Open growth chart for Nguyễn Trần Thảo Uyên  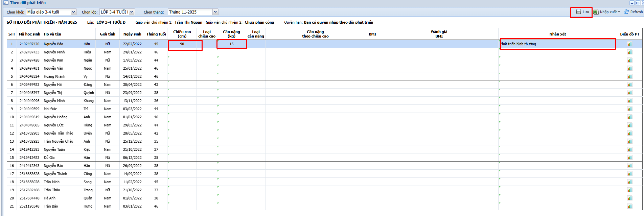(629, 133)
